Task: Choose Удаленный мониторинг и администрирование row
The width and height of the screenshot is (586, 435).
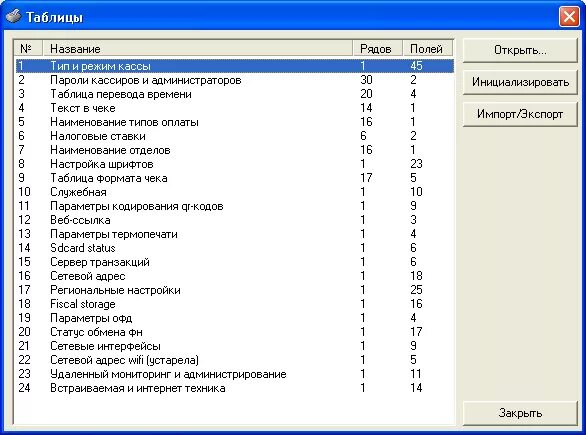Action: coord(235,374)
